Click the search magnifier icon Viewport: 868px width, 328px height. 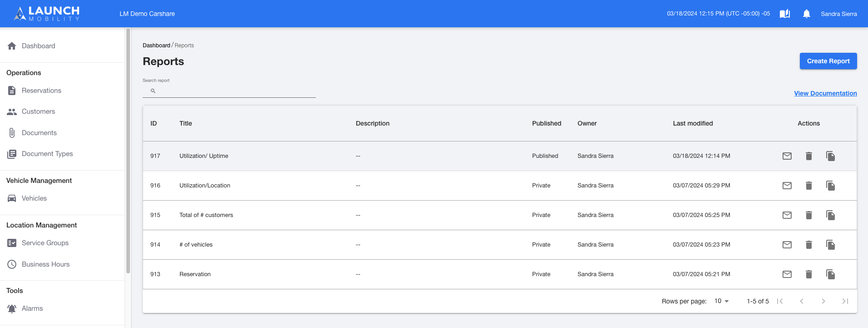(153, 91)
